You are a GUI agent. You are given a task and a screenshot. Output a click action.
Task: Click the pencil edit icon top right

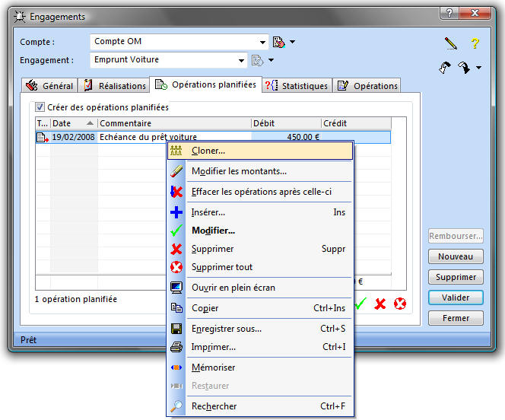click(452, 43)
